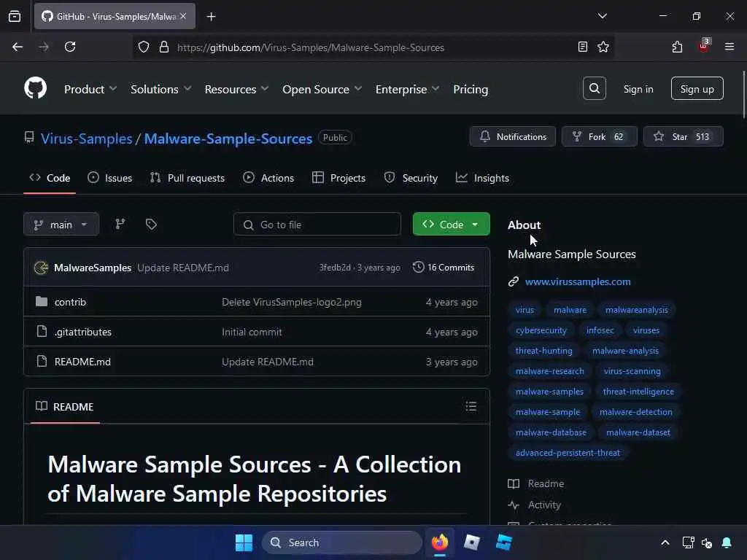Open the GitHub search magnifier button
This screenshot has width=747, height=560.
pyautogui.click(x=594, y=88)
